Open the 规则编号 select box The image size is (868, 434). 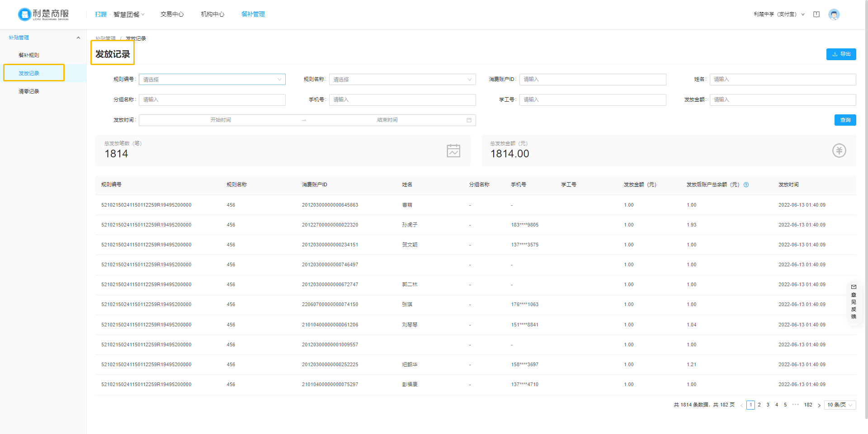212,80
